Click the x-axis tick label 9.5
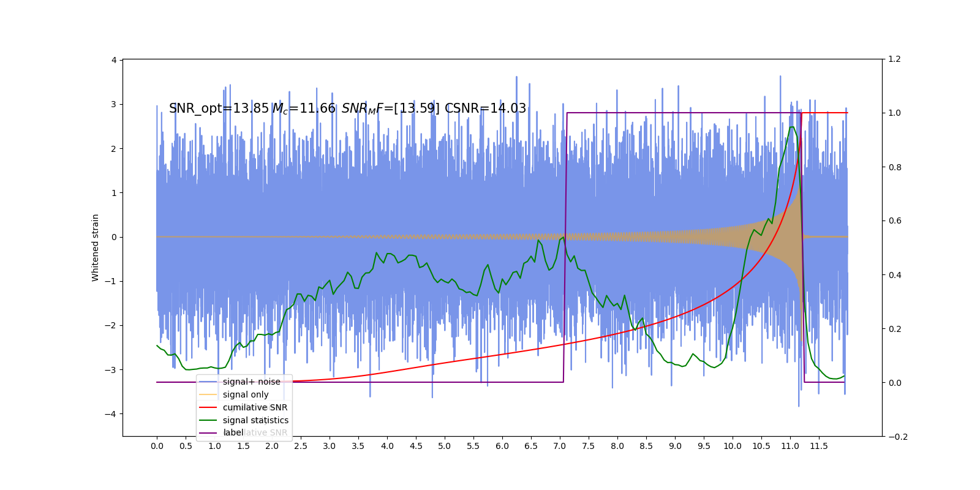 click(704, 446)
